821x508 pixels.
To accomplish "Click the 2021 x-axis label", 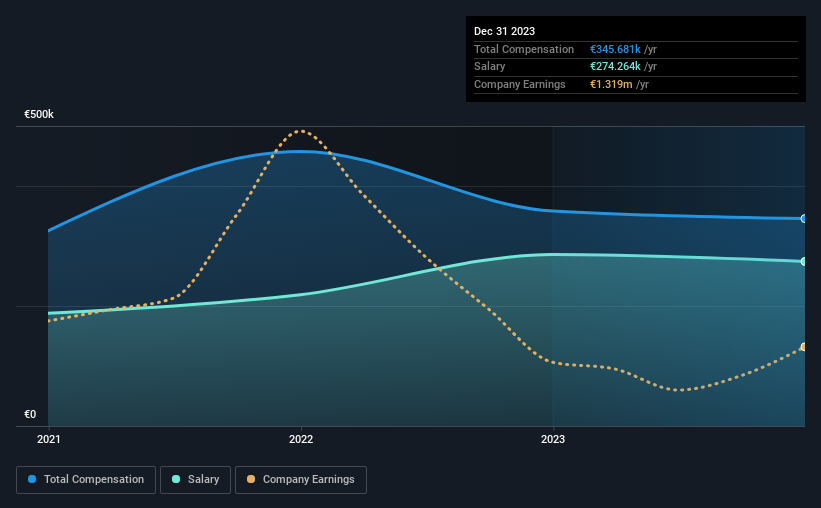I will click(x=49, y=439).
